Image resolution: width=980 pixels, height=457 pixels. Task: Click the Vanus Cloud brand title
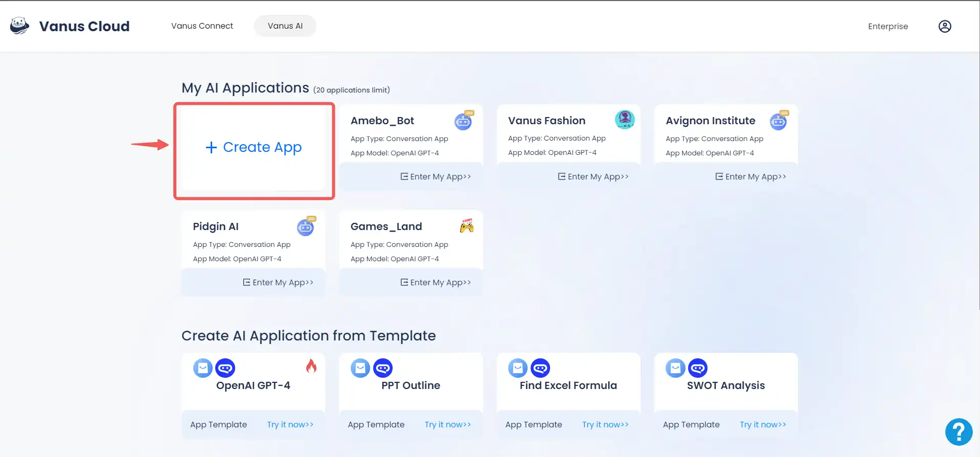tap(84, 26)
